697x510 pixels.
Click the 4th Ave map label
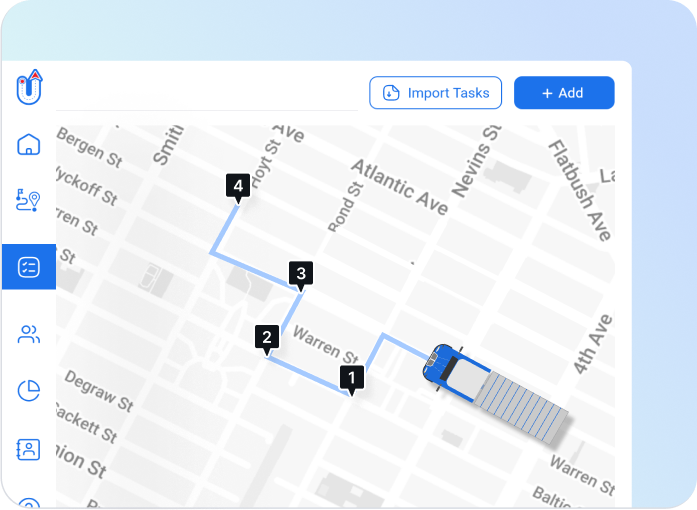(593, 344)
